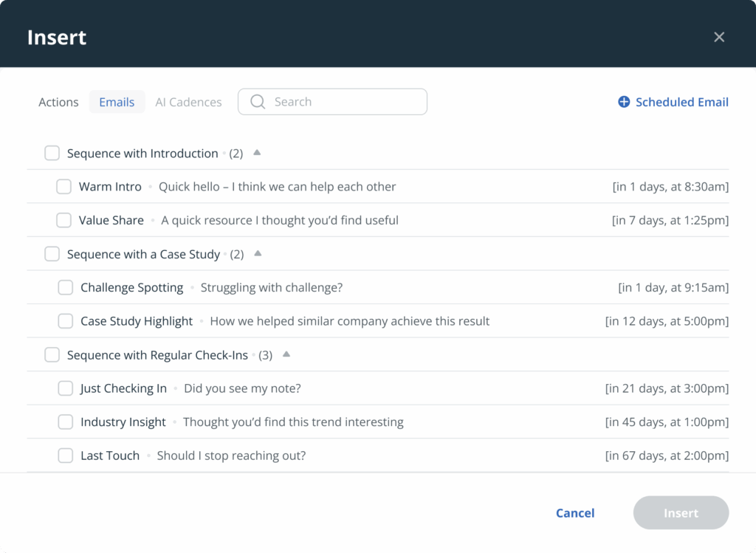The width and height of the screenshot is (756, 553).
Task: Click the plus icon beside Scheduled Email
Action: [622, 101]
